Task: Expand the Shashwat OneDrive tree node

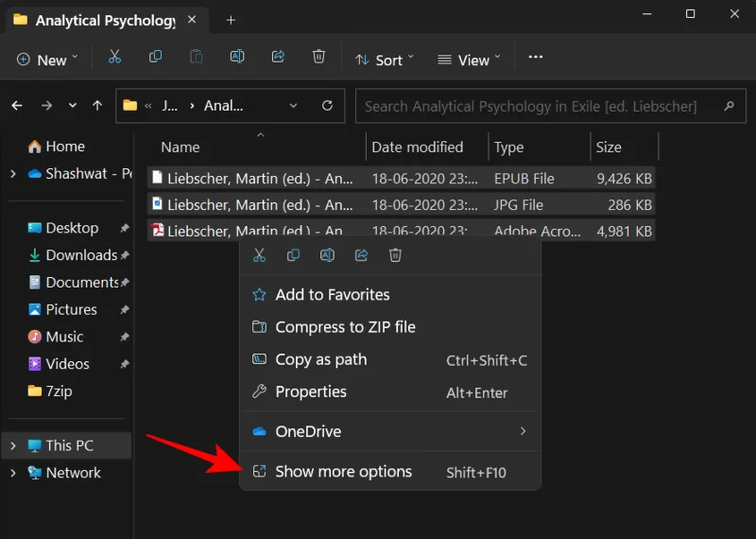Action: pos(13,174)
